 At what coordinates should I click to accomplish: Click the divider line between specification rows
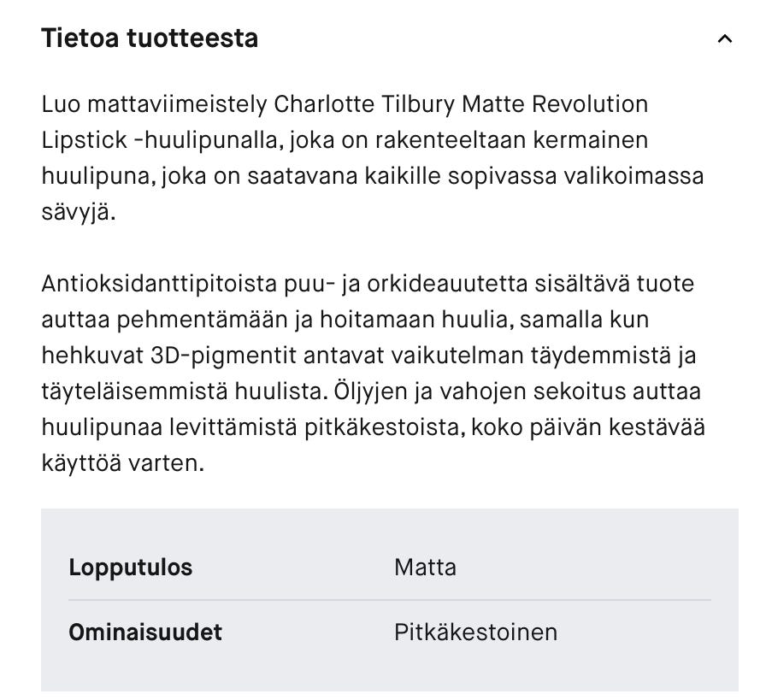(x=390, y=600)
